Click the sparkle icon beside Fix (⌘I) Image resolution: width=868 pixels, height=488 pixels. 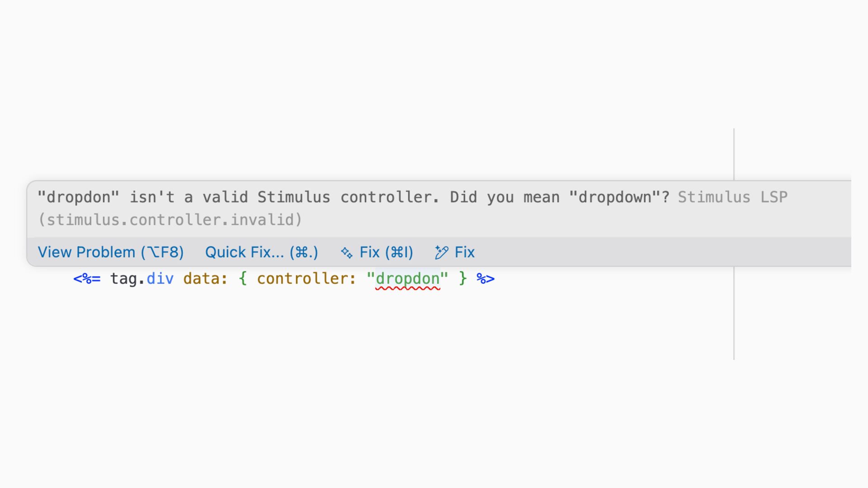(x=347, y=253)
